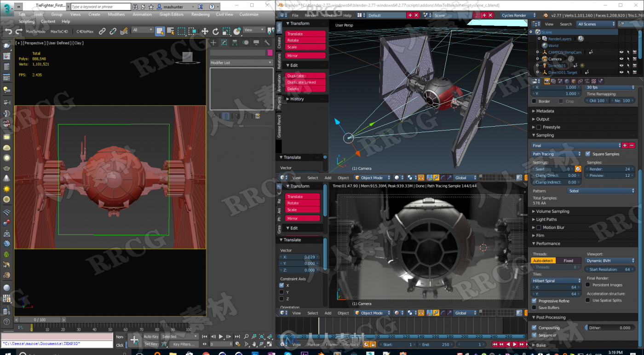Image resolution: width=644 pixels, height=355 pixels.
Task: Click the pink object color swatch
Action: 270,52
